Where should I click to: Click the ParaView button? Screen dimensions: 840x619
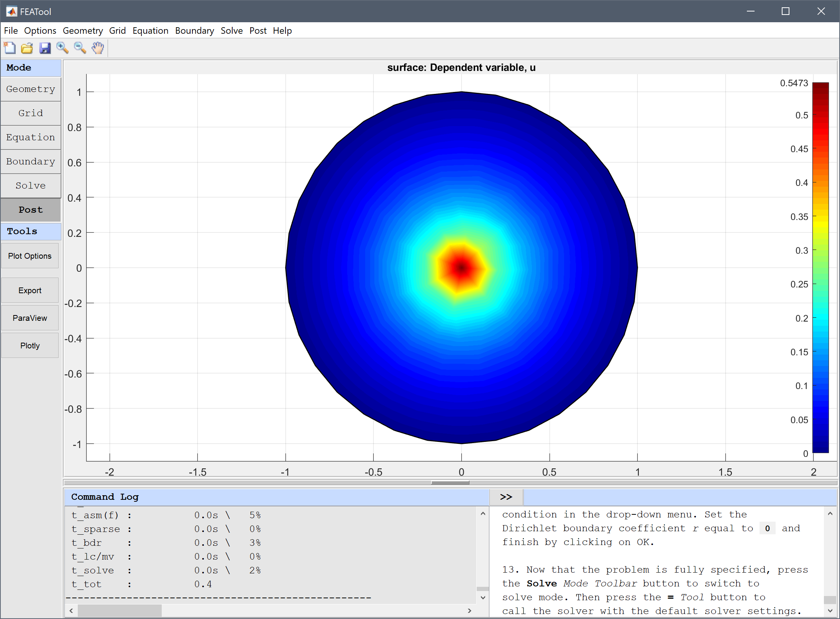point(30,318)
